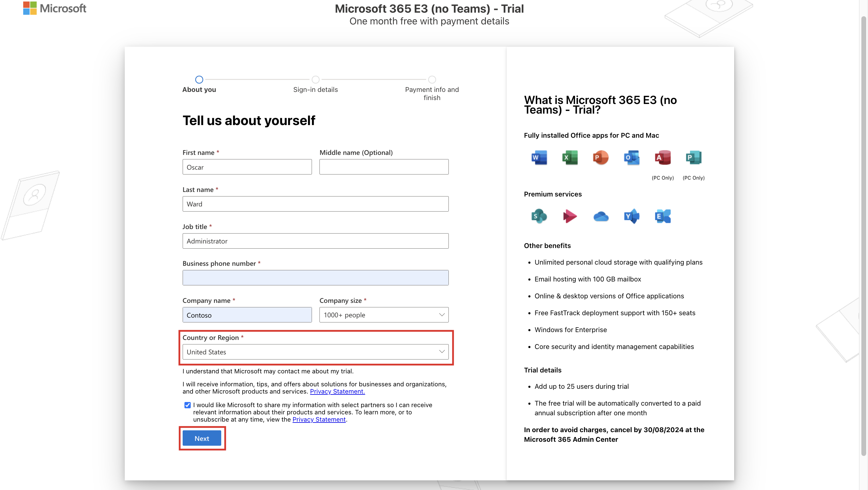Click the Next button
This screenshot has width=868, height=490.
(x=202, y=438)
